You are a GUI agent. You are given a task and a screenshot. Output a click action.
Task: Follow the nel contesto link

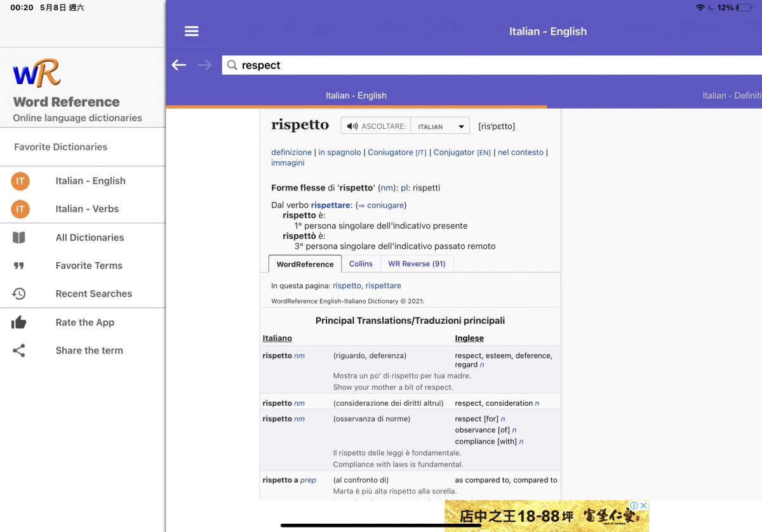coord(521,152)
